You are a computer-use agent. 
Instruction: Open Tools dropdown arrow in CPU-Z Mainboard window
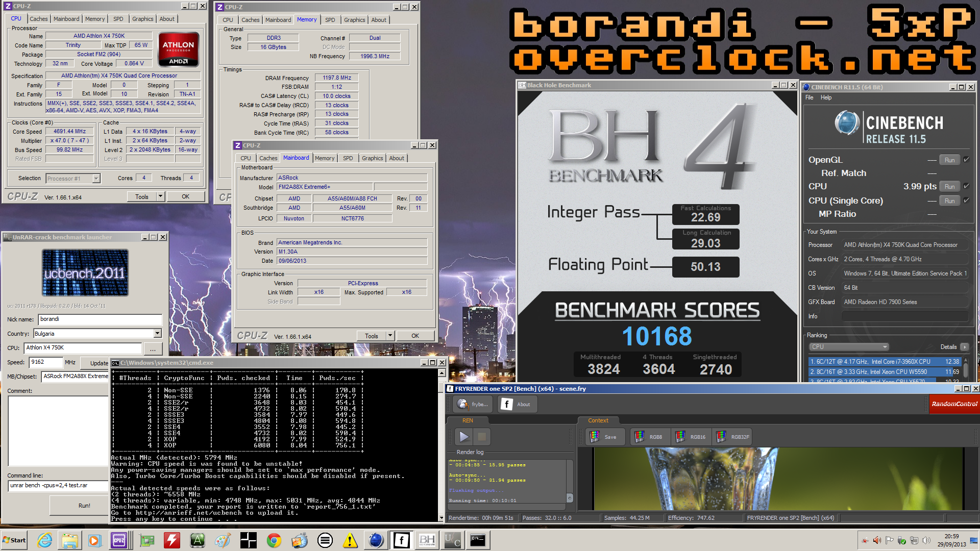pos(390,336)
